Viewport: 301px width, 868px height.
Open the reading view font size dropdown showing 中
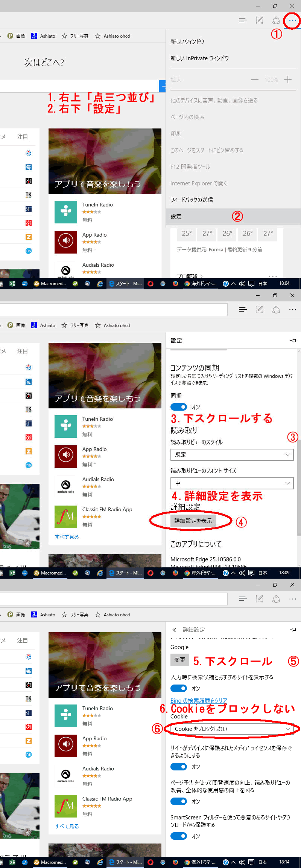tap(232, 483)
